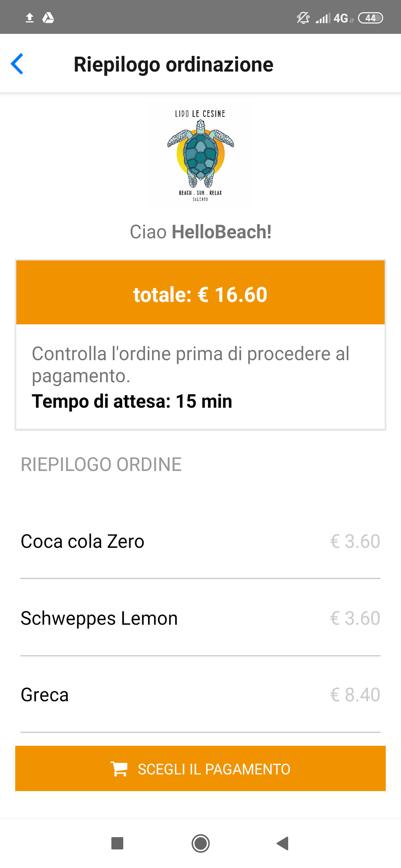Tap the battery indicator showing 44
The height and width of the screenshot is (868, 401).
coord(370,18)
